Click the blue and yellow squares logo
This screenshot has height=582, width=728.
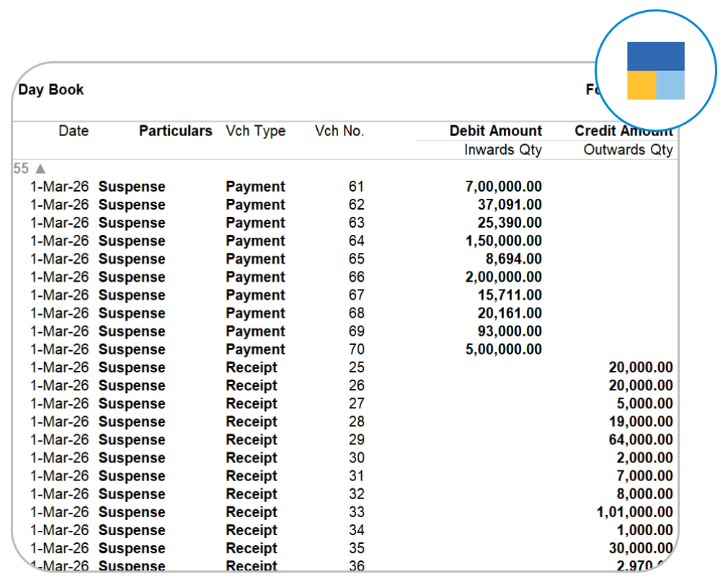[655, 71]
